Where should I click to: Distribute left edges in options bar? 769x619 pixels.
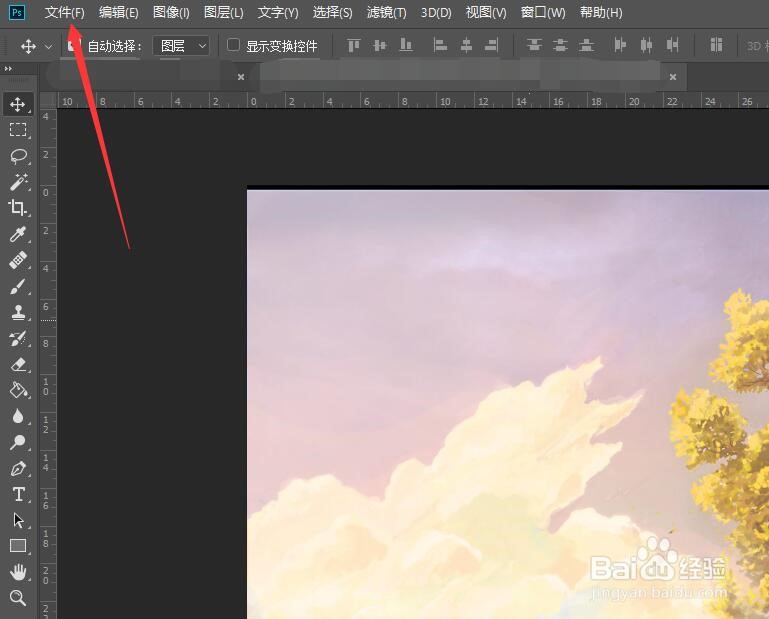click(x=620, y=46)
